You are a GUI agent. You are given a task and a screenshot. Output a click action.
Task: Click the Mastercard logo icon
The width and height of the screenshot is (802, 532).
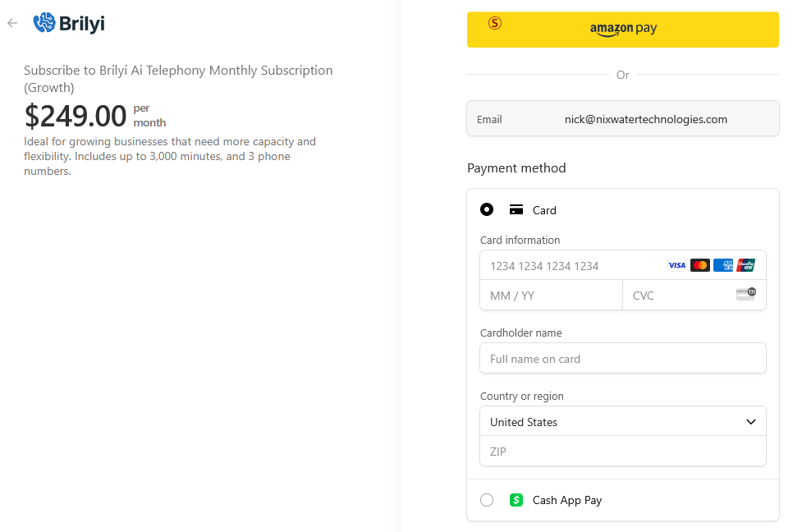(x=700, y=265)
